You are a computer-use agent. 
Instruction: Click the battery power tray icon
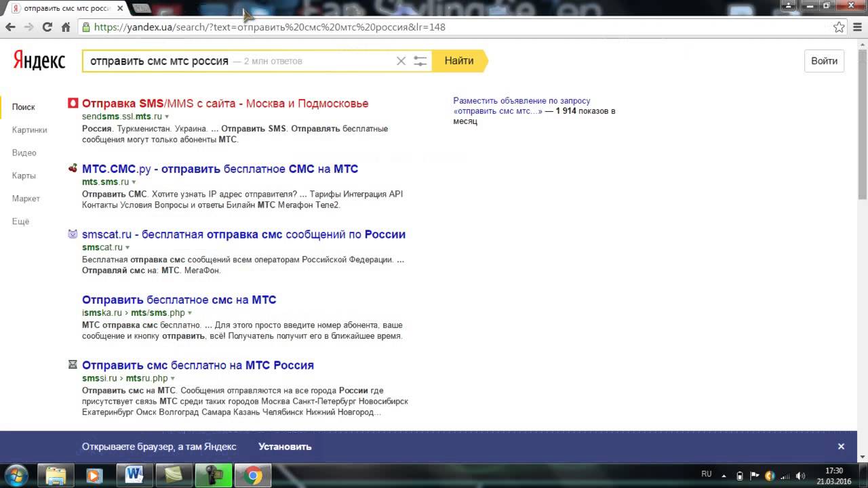[x=740, y=476]
